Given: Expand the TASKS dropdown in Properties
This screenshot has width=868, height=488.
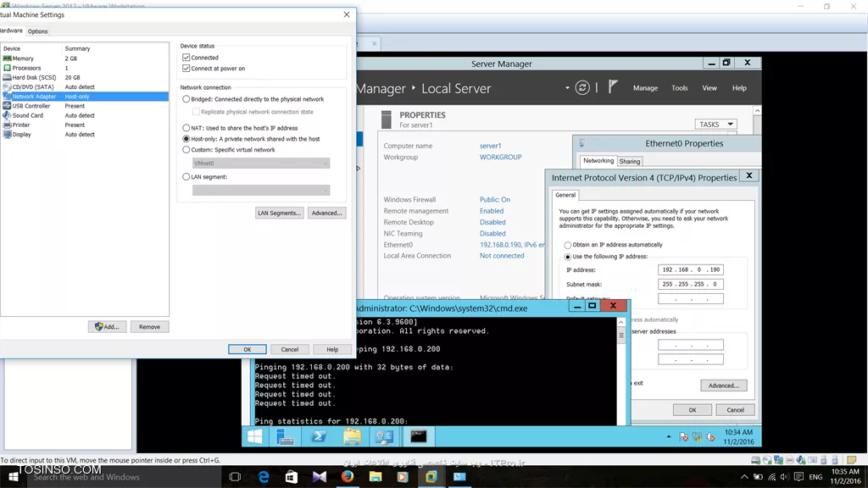Looking at the screenshot, I should point(715,124).
